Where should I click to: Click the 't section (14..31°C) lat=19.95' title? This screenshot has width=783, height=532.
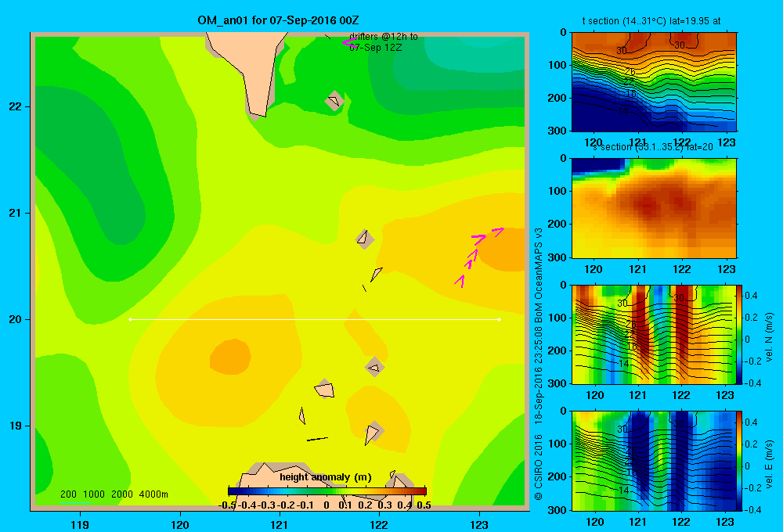(x=651, y=21)
